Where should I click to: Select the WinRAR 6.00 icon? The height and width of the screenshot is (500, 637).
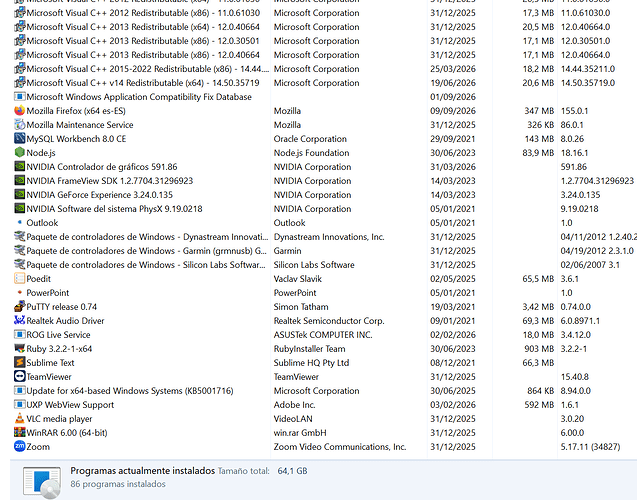tap(20, 433)
